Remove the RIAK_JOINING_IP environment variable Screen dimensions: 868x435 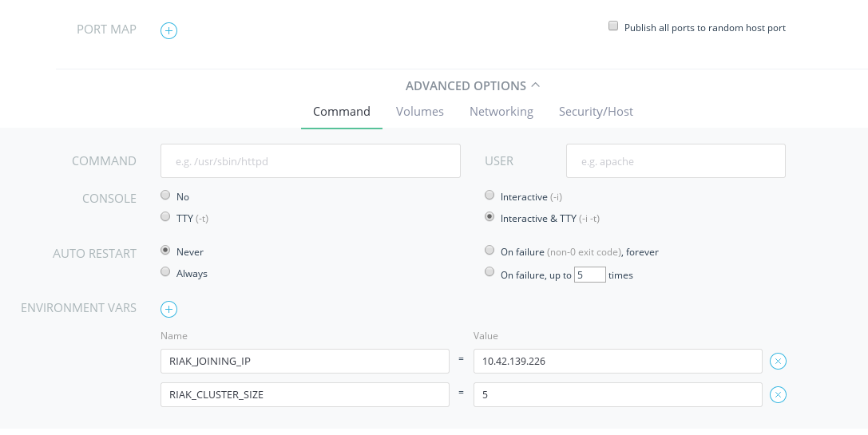(778, 362)
